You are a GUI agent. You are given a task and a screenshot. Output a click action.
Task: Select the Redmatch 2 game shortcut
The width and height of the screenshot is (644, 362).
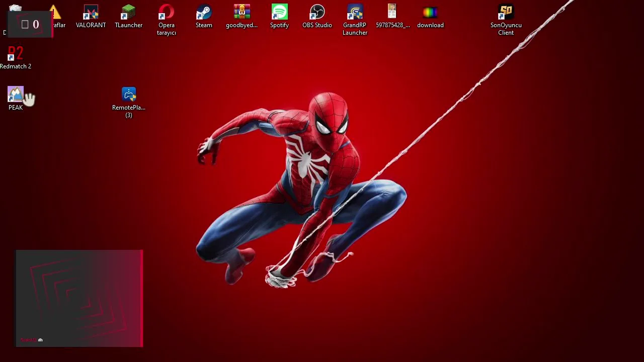click(16, 57)
